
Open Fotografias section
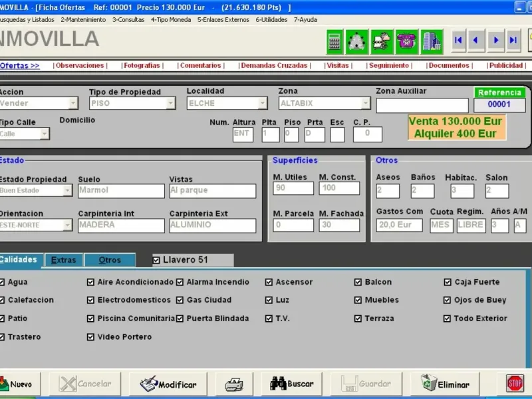(x=142, y=65)
